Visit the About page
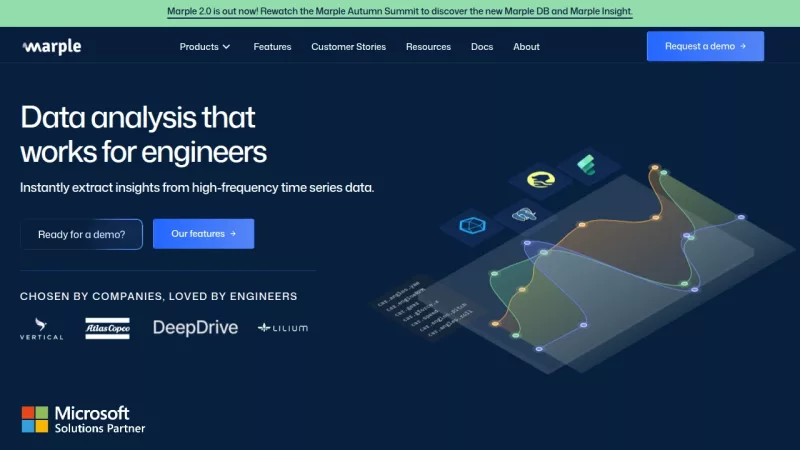The width and height of the screenshot is (800, 450). tap(526, 47)
